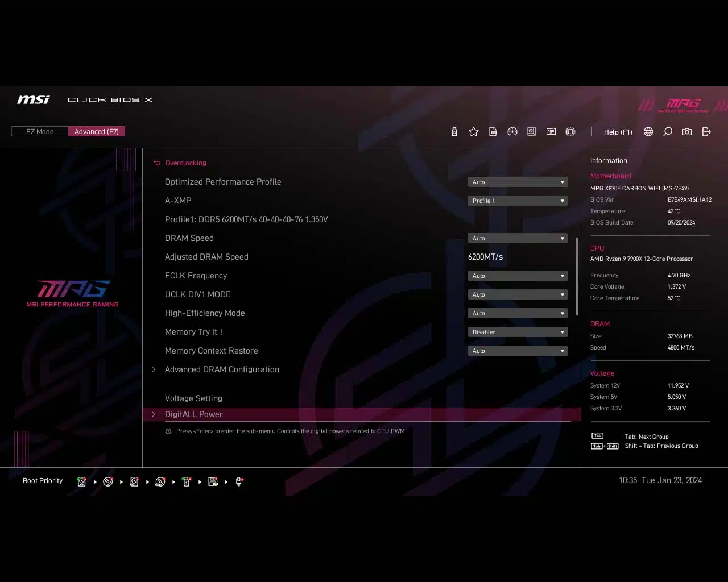Image resolution: width=728 pixels, height=582 pixels.
Task: Click the Tab: Next Group hint
Action: 647,437
